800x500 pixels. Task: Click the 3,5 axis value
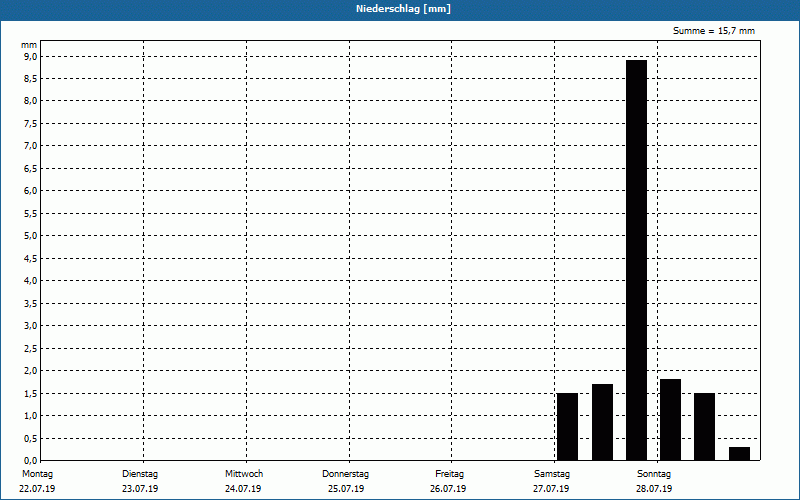(x=31, y=304)
